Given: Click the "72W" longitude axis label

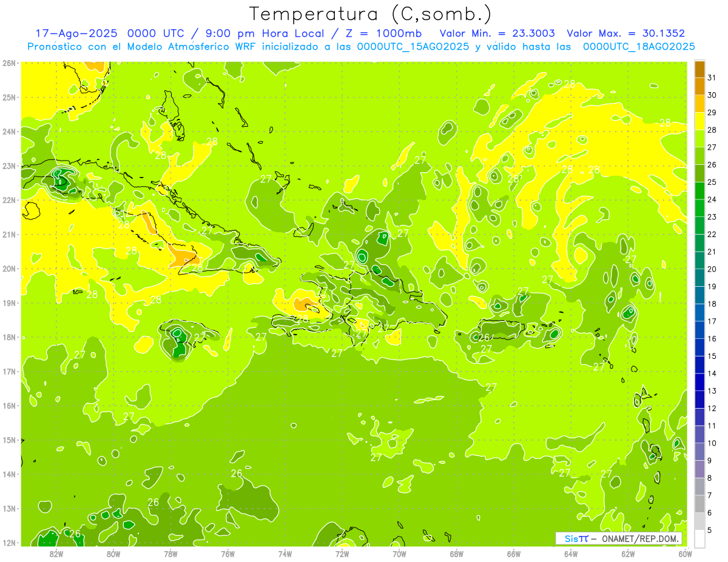Looking at the screenshot, I should [x=342, y=554].
